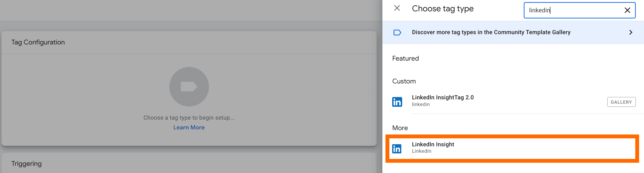The image size is (644, 173).
Task: Click the Choose tag type title
Action: point(443,9)
